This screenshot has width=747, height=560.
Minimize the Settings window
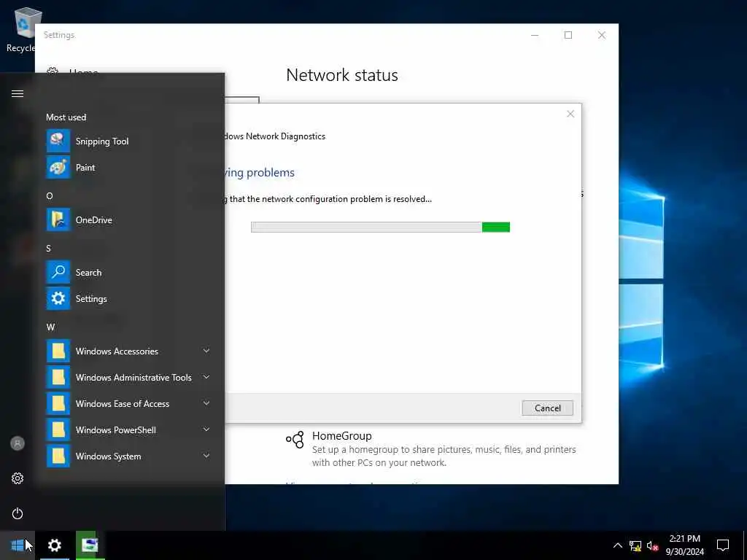pyautogui.click(x=535, y=35)
